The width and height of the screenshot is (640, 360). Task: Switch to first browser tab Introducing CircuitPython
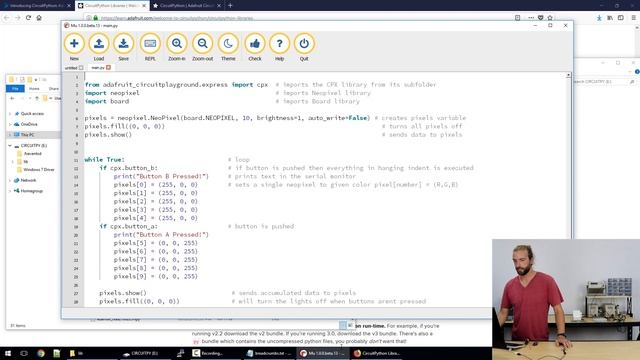point(36,6)
